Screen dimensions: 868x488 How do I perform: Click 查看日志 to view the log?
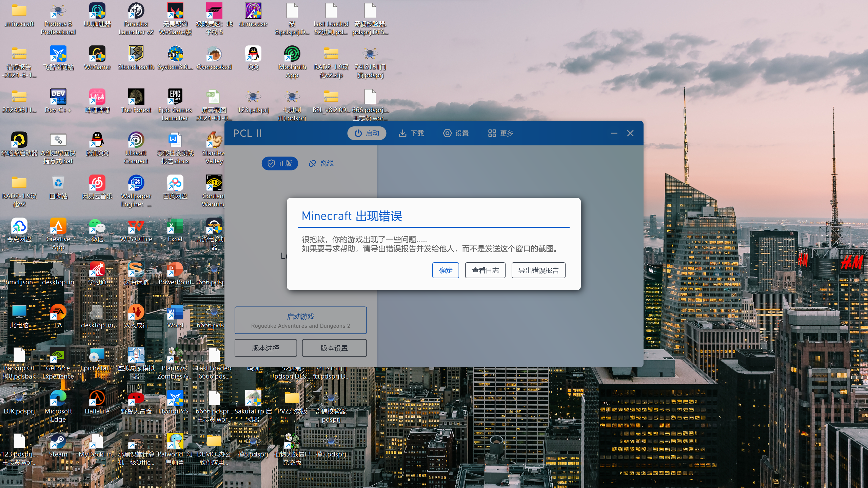tap(485, 270)
